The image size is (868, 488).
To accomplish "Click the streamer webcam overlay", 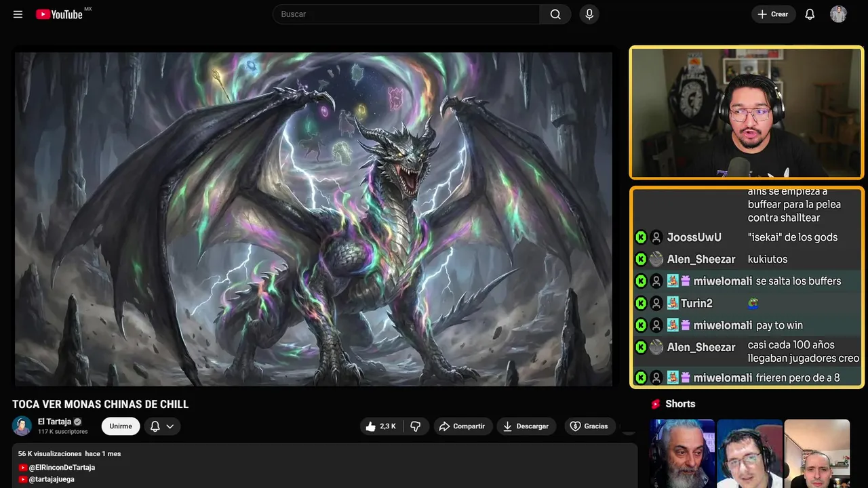I will [747, 113].
